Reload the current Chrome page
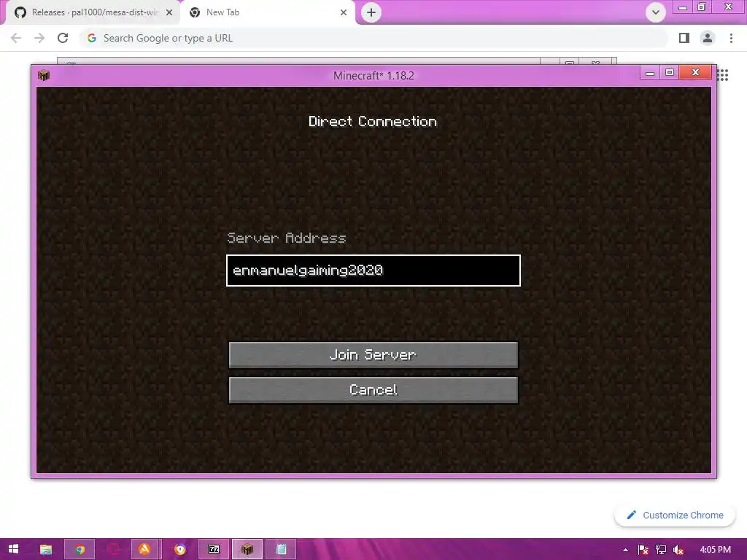This screenshot has height=560, width=747. pos(63,38)
